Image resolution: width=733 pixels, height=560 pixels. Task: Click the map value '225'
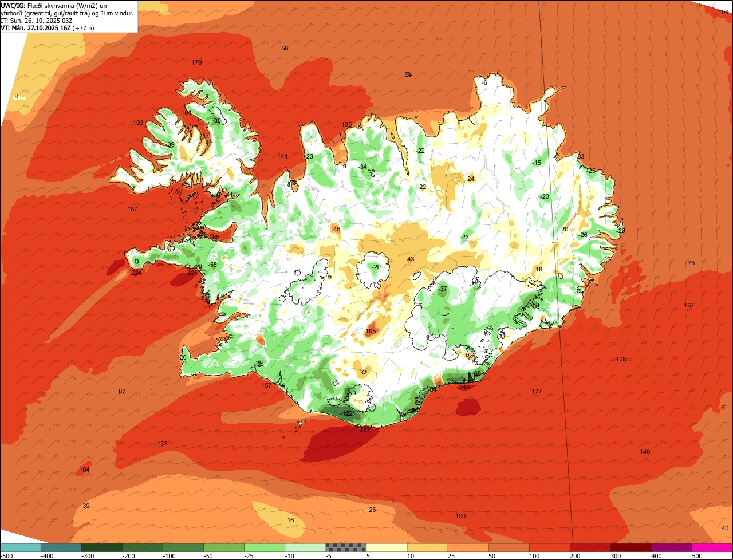(x=192, y=273)
